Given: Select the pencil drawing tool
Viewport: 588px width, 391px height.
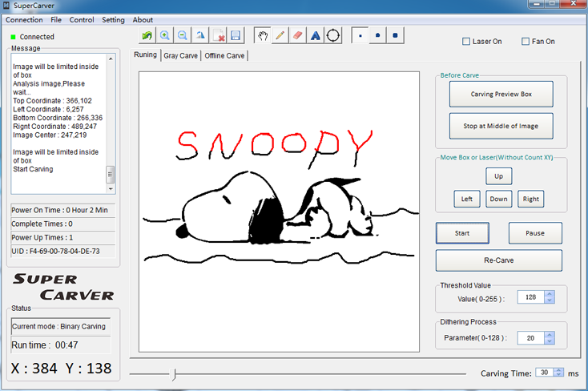Looking at the screenshot, I should pos(280,35).
